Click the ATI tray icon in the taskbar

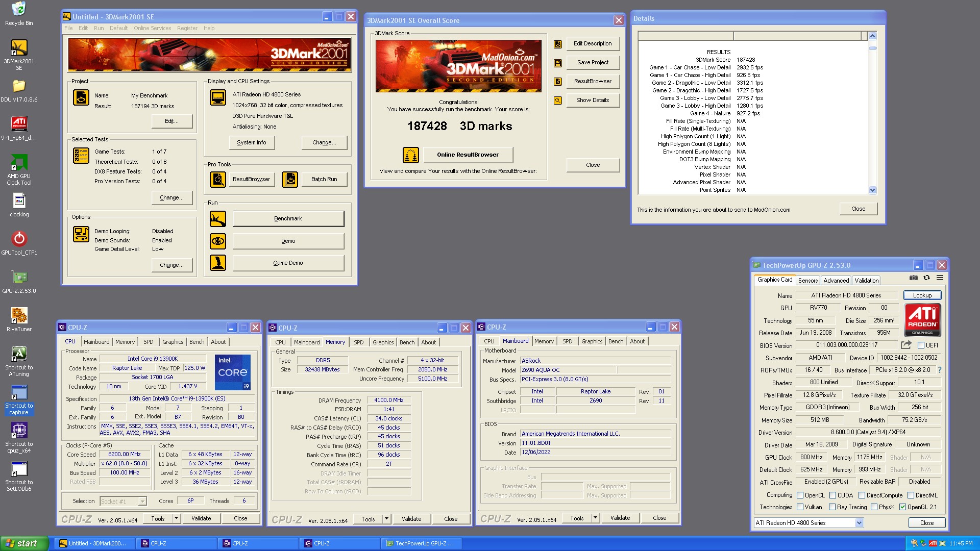click(x=933, y=543)
